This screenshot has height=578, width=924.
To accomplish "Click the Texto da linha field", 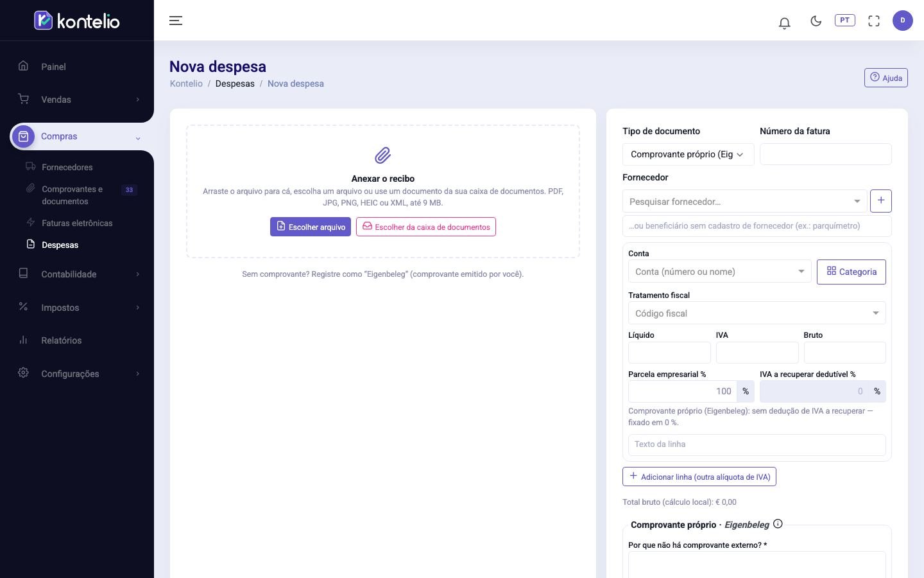I will pos(757,444).
